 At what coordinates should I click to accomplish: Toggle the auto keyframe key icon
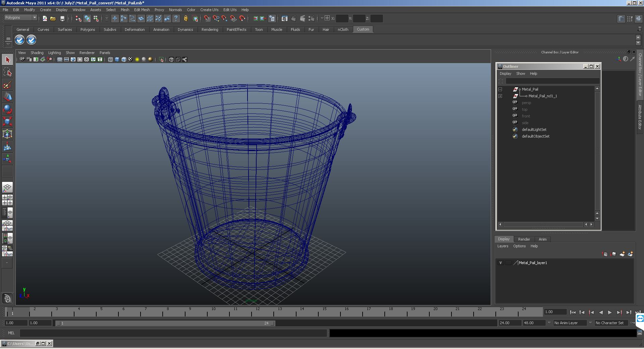click(632, 323)
